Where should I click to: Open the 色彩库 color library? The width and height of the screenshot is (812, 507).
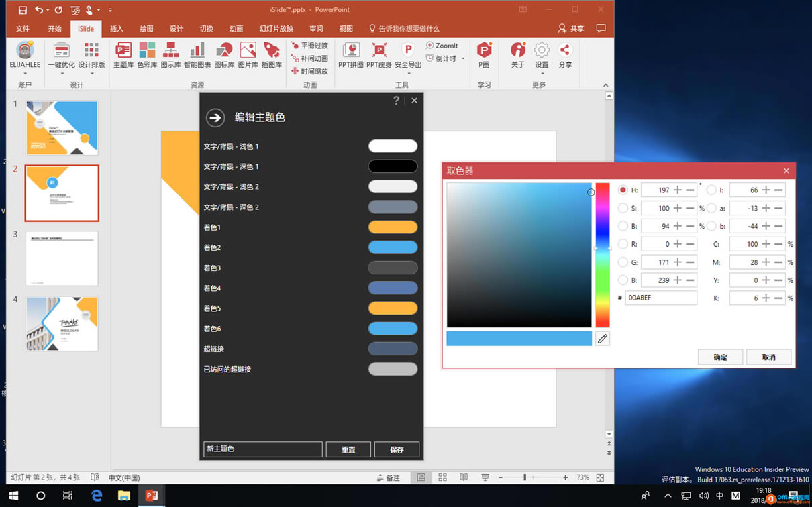click(x=147, y=55)
